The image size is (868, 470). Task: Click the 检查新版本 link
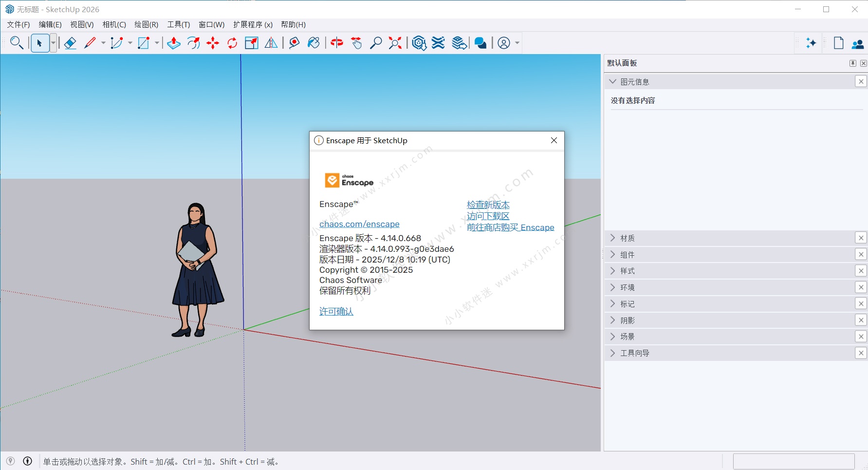pyautogui.click(x=488, y=205)
